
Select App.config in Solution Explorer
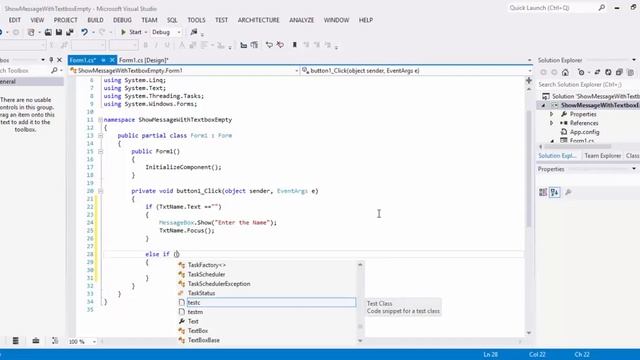pos(584,132)
